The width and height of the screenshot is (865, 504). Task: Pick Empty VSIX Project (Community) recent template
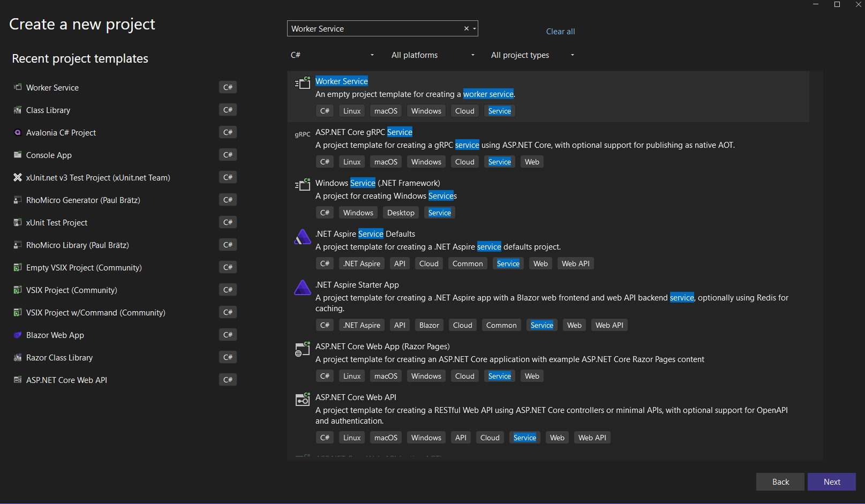pyautogui.click(x=84, y=267)
